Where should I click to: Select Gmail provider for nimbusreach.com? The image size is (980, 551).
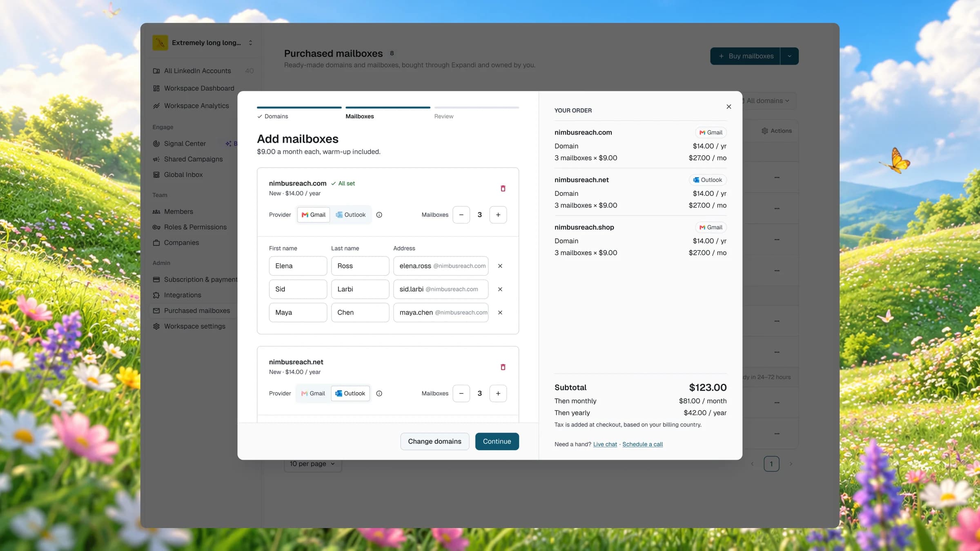(314, 215)
